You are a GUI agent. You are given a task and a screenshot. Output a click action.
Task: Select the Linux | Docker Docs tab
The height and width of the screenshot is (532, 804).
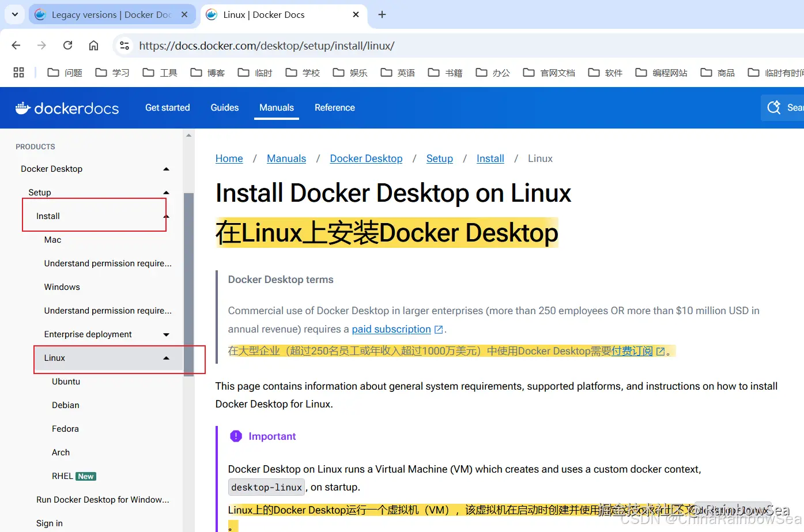(284, 14)
